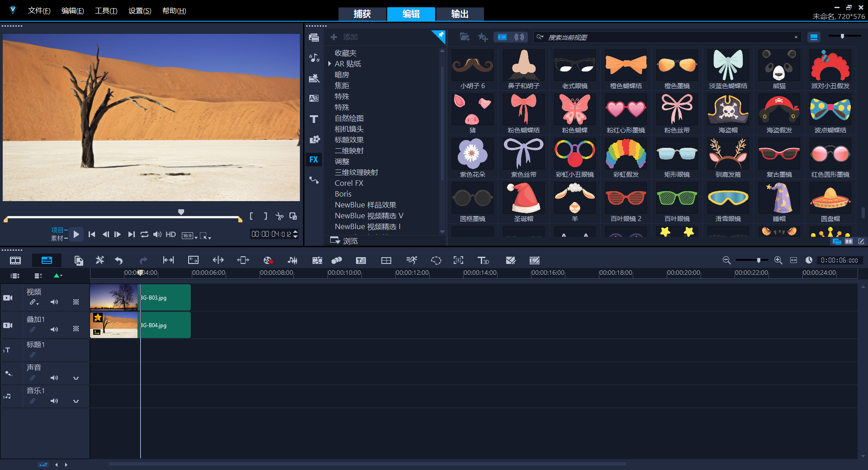Switch to Storyboard view

(15, 260)
